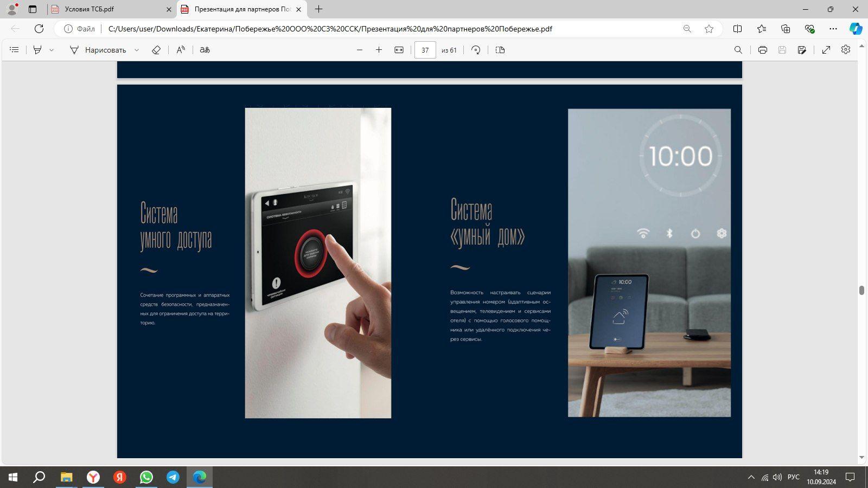This screenshot has width=868, height=488.
Task: Toggle split screen view
Action: [x=737, y=29]
